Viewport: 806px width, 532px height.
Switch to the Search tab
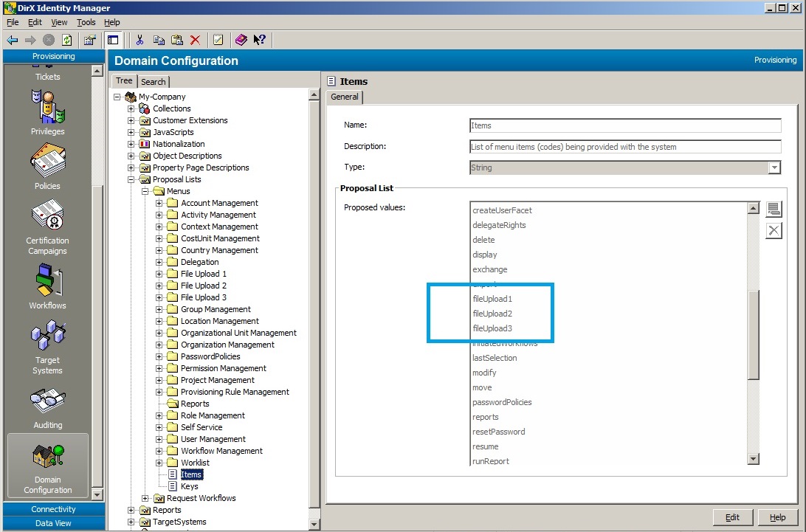tap(154, 82)
